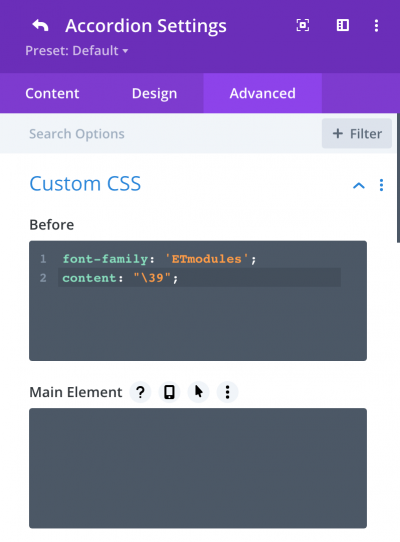Click the Custom CSS section title
This screenshot has width=400, height=542.
[x=85, y=183]
